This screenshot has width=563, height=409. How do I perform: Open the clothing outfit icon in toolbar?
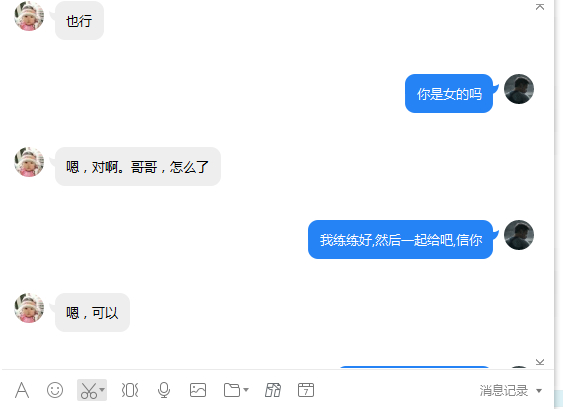[273, 390]
